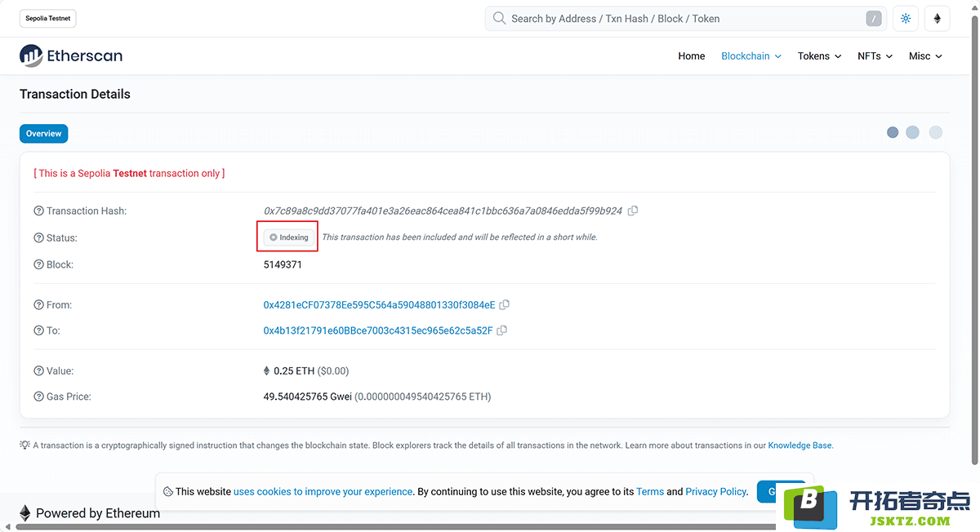Click the cookie icon in the cookie notice
The width and height of the screenshot is (980, 532).
167,492
